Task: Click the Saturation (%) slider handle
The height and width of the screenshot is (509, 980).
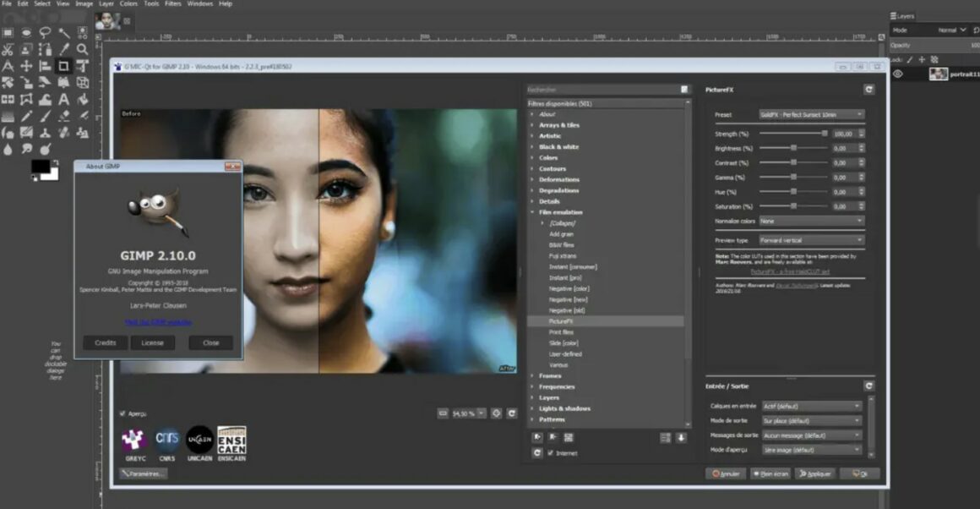Action: point(794,206)
